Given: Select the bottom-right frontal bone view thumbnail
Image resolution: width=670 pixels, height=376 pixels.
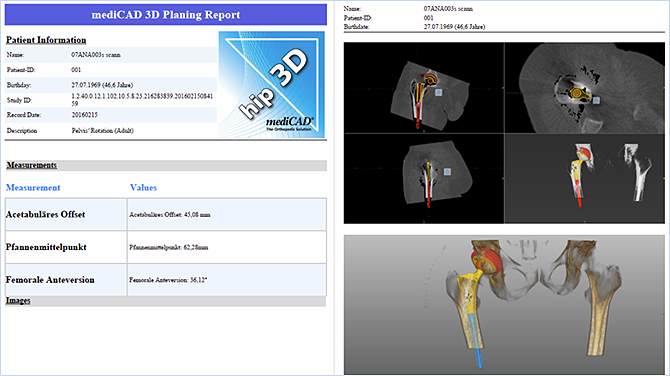Looking at the screenshot, I should [x=585, y=178].
